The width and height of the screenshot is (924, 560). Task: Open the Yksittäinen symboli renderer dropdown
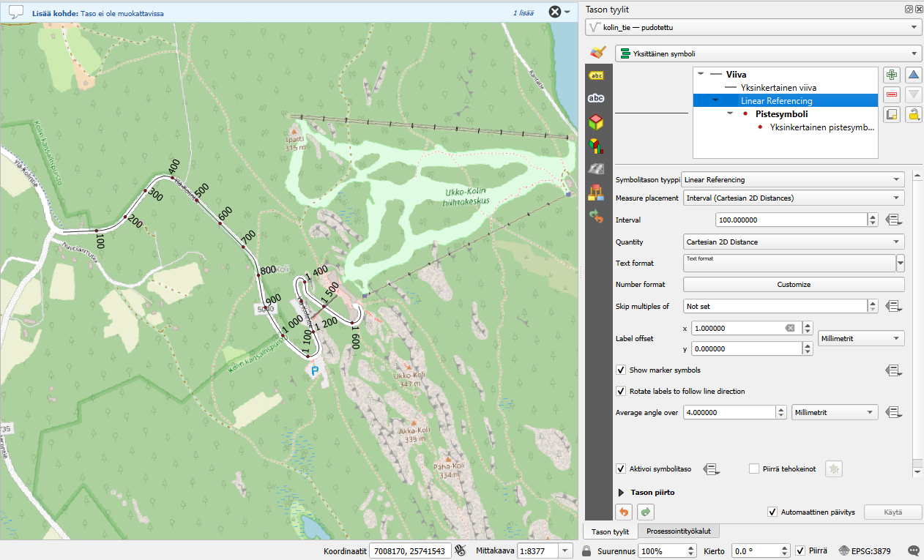[768, 53]
